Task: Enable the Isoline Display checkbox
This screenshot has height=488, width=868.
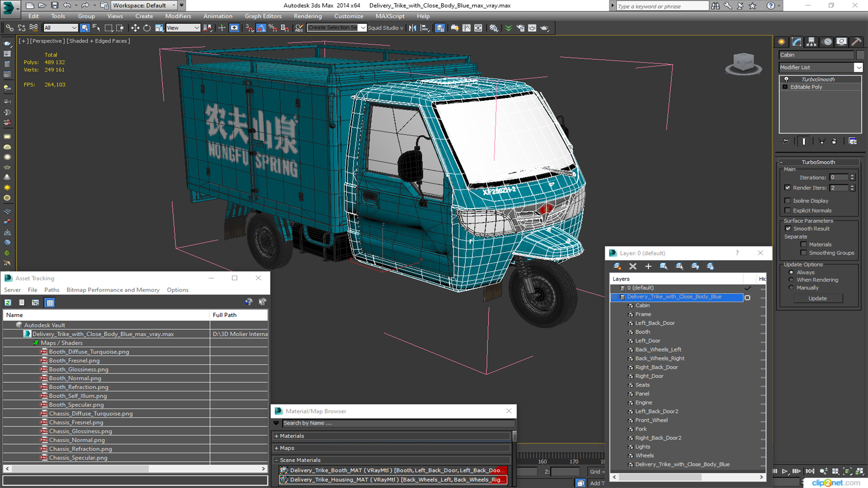Action: (x=788, y=201)
